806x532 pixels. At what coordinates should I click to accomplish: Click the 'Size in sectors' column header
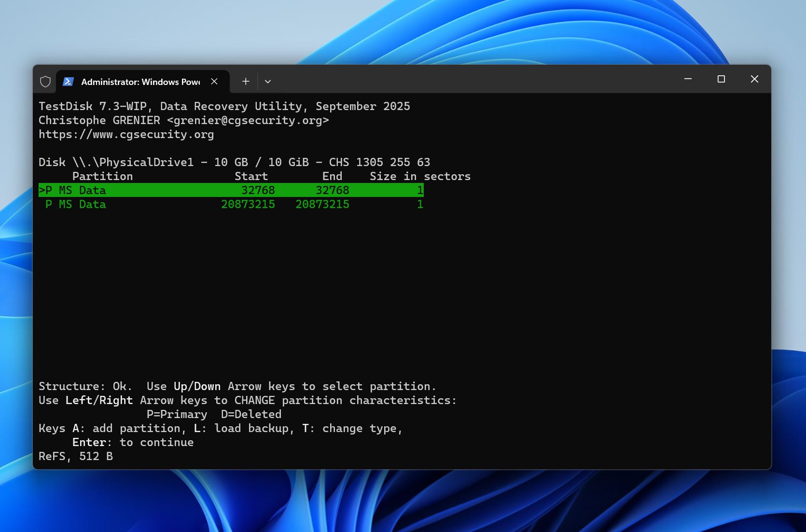point(420,176)
